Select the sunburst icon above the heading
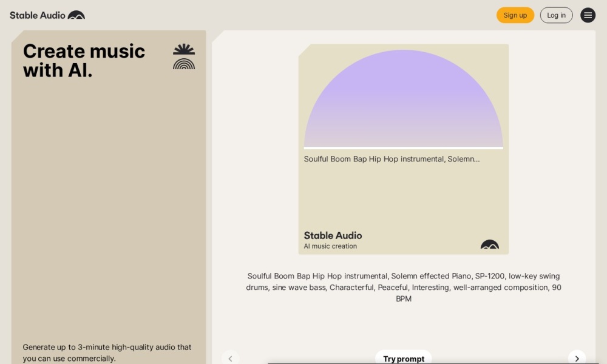 click(183, 48)
